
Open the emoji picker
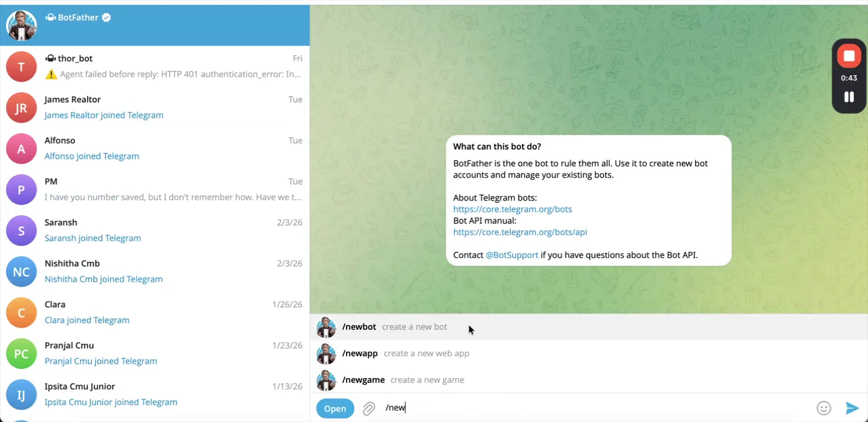pyautogui.click(x=824, y=408)
